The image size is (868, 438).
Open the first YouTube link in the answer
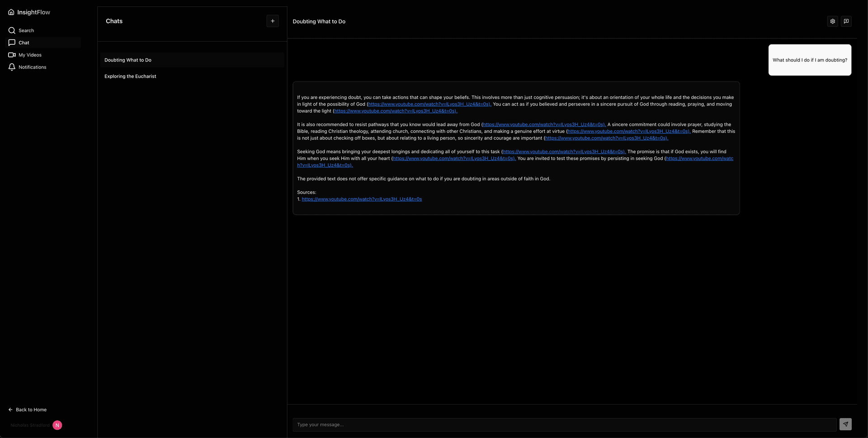click(x=429, y=104)
